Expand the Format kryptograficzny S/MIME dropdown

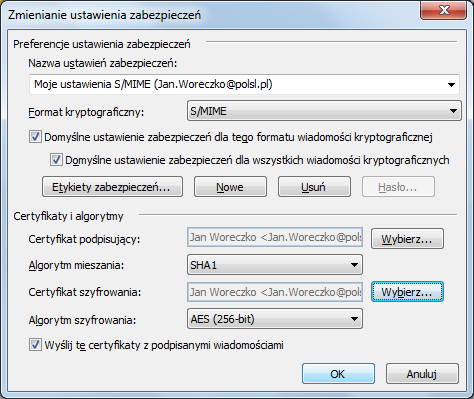(324, 111)
